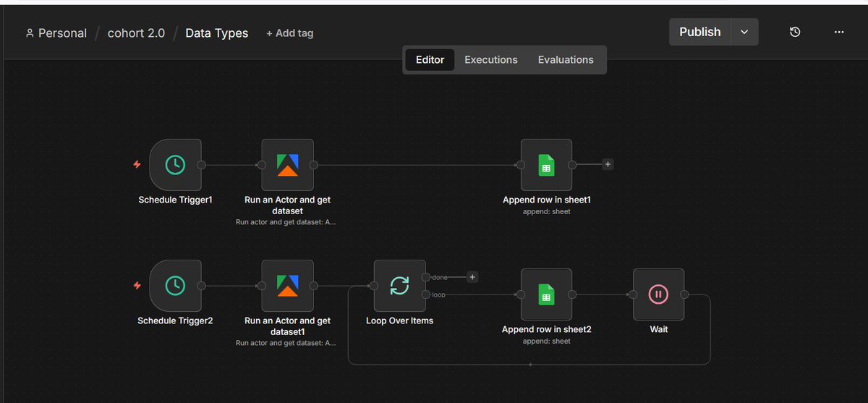
Task: Open the Append row in sheet1 node
Action: (546, 165)
